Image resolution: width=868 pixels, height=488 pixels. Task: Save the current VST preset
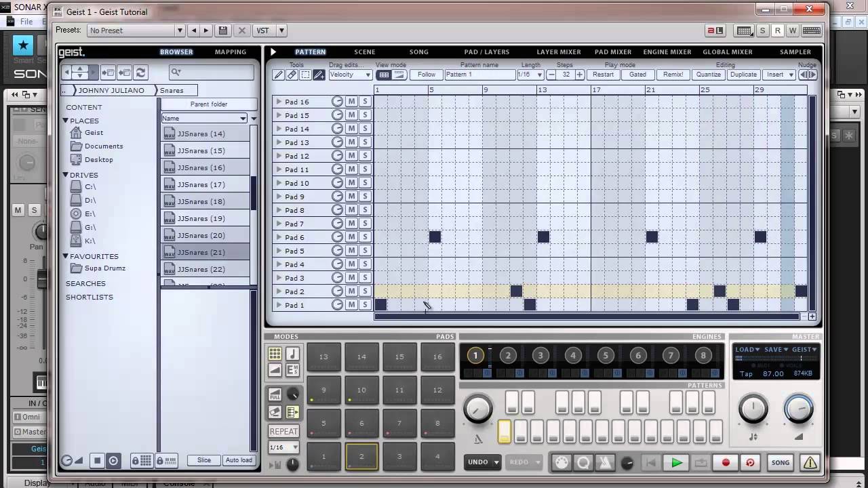pyautogui.click(x=222, y=30)
